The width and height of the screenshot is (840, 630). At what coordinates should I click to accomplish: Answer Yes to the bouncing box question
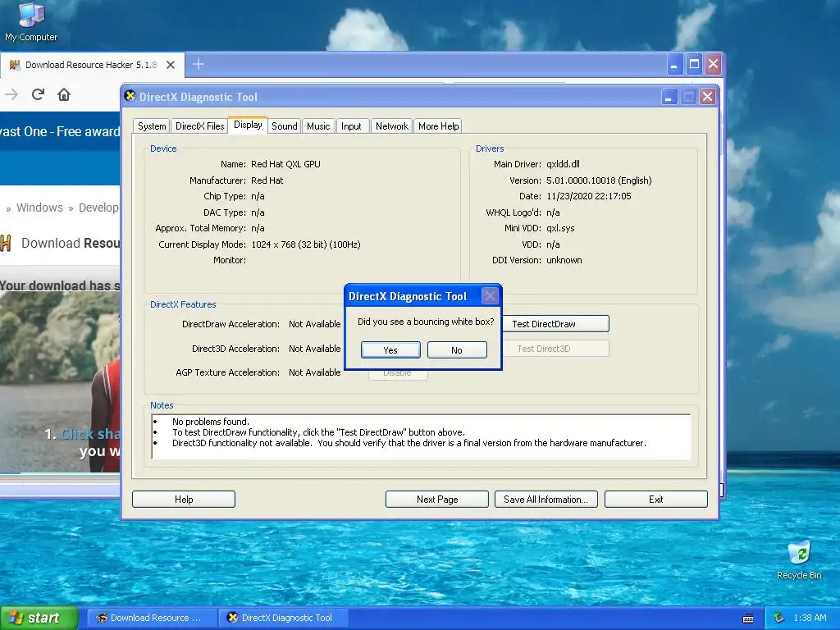click(x=390, y=349)
